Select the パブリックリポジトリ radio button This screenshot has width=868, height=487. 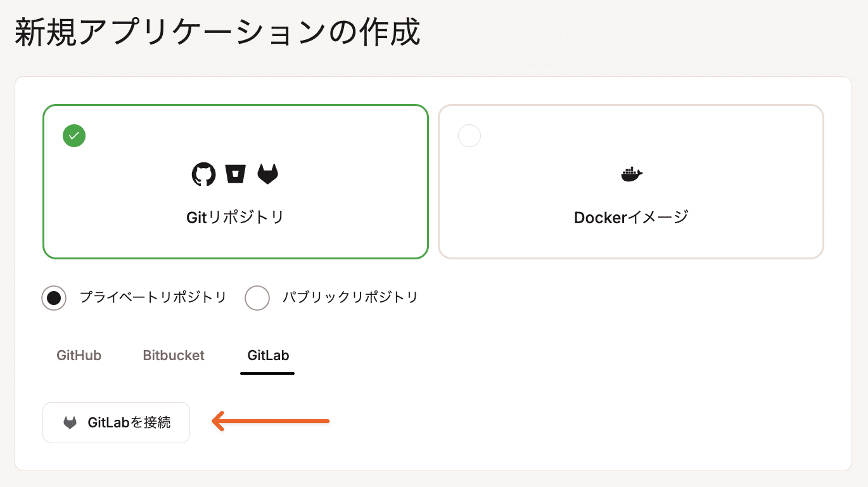[257, 297]
